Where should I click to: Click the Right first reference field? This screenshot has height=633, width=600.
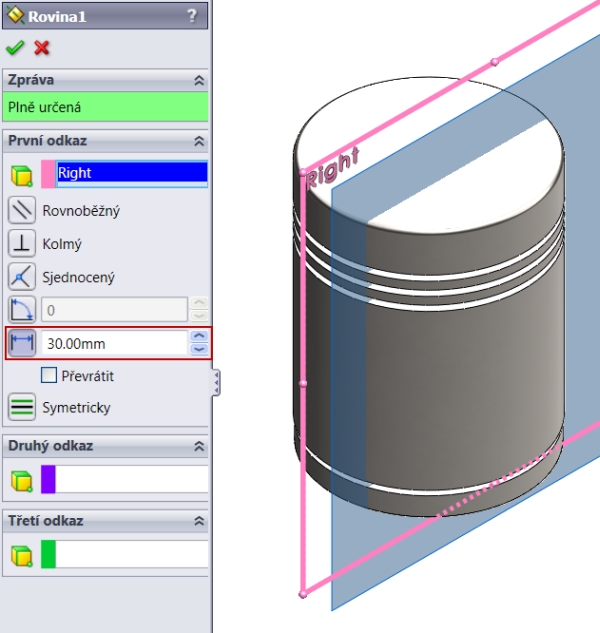pos(131,173)
